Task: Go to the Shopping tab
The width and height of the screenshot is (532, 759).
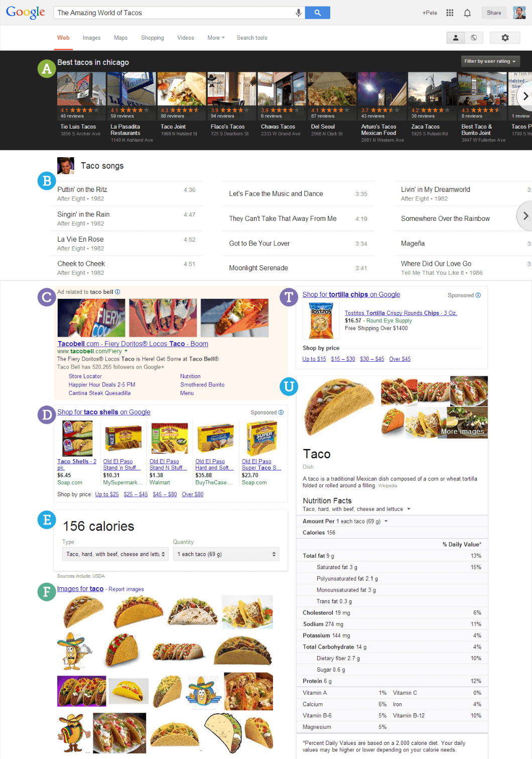Action: point(153,38)
